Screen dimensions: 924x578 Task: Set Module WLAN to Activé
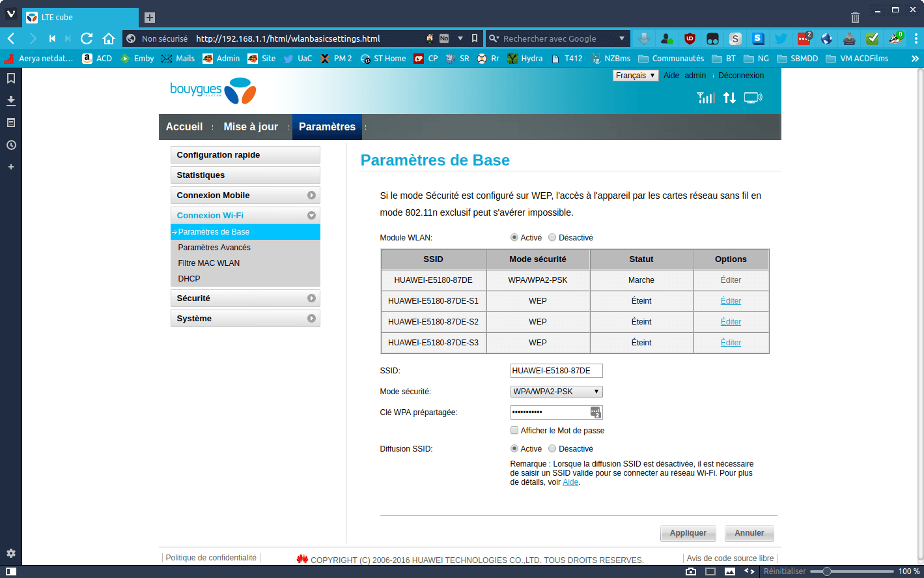coord(514,238)
